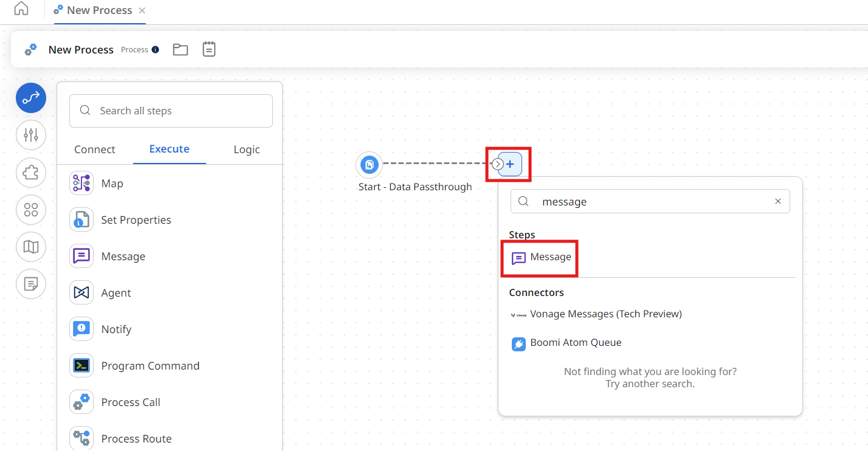Choose the Notify step
This screenshot has height=451, width=868.
[115, 329]
